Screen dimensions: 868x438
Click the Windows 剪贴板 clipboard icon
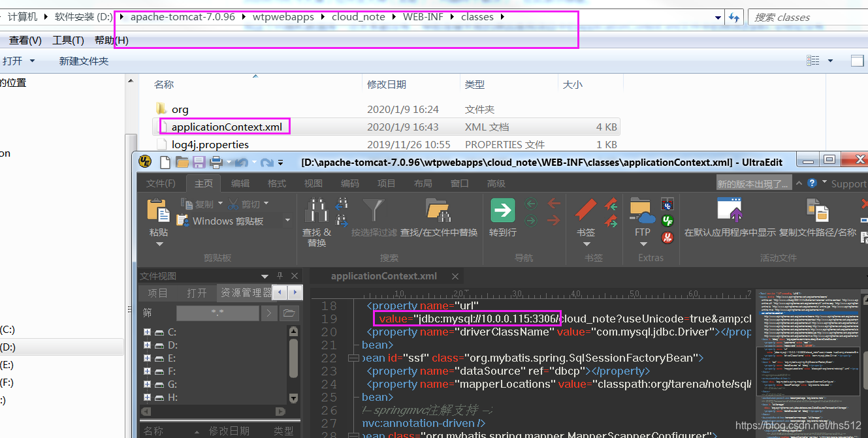[x=182, y=221]
